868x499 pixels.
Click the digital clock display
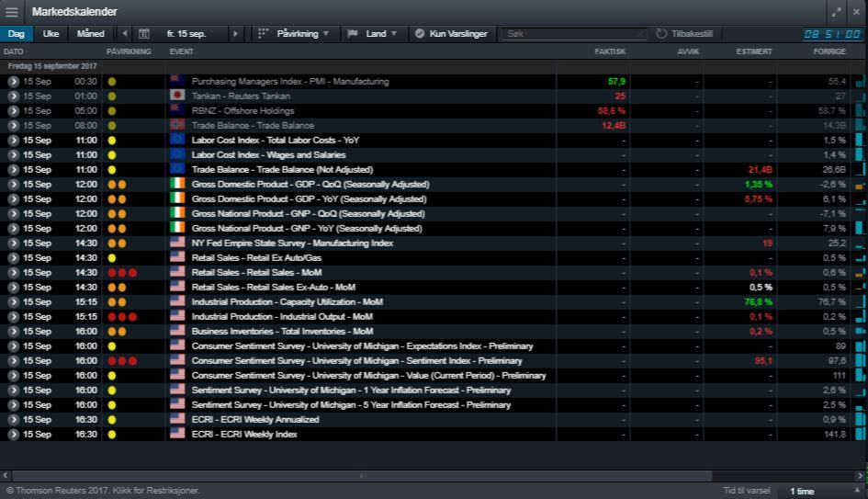(832, 34)
